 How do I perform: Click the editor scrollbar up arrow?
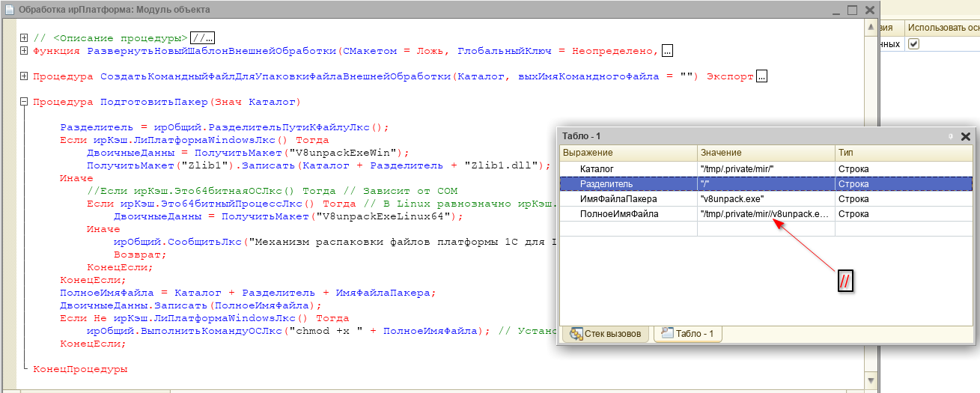click(x=870, y=28)
